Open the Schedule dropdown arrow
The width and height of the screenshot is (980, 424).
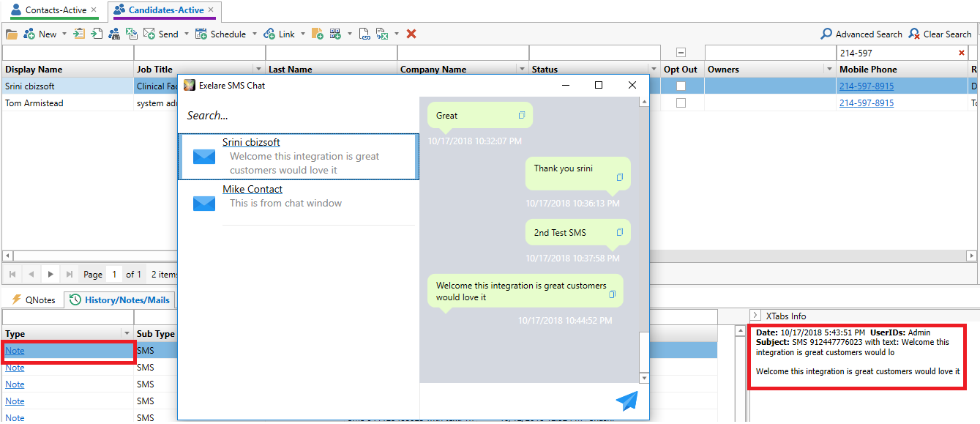[255, 34]
